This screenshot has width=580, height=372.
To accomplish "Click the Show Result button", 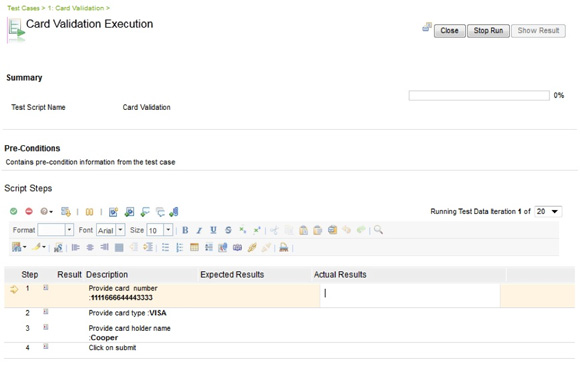I will (538, 31).
